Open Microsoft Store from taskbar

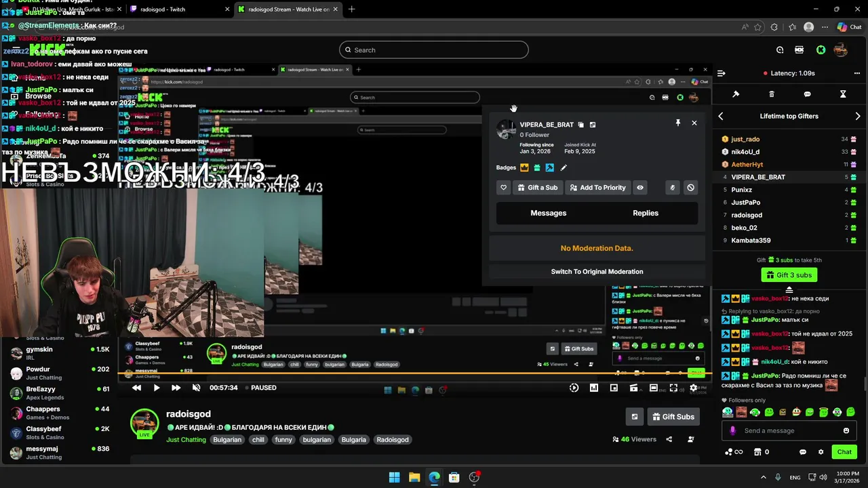454,477
